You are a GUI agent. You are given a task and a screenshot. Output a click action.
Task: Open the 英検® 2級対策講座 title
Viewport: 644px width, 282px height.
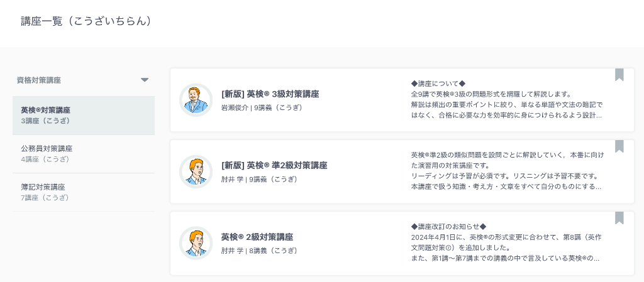click(x=257, y=237)
